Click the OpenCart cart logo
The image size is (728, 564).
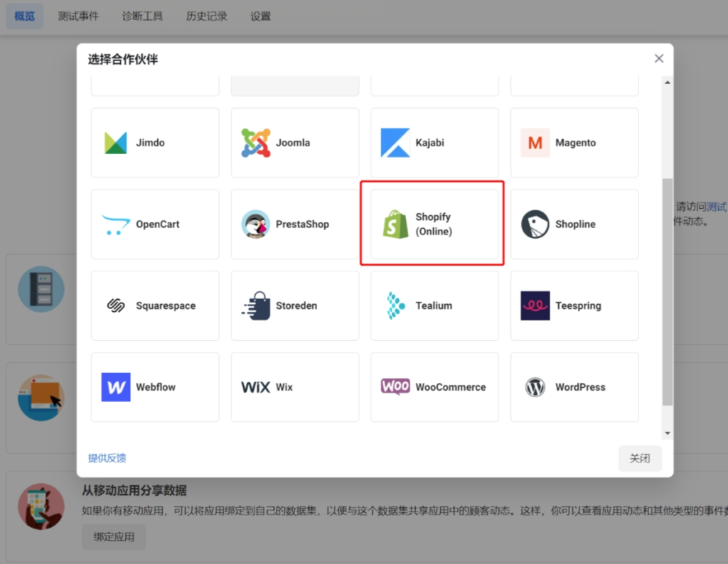(x=116, y=224)
